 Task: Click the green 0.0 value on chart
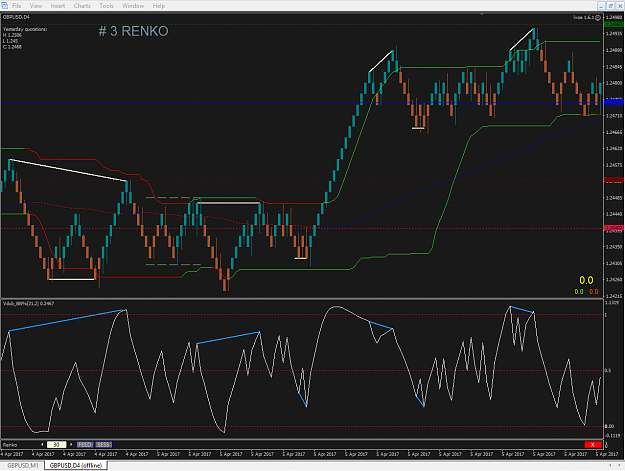tap(579, 292)
